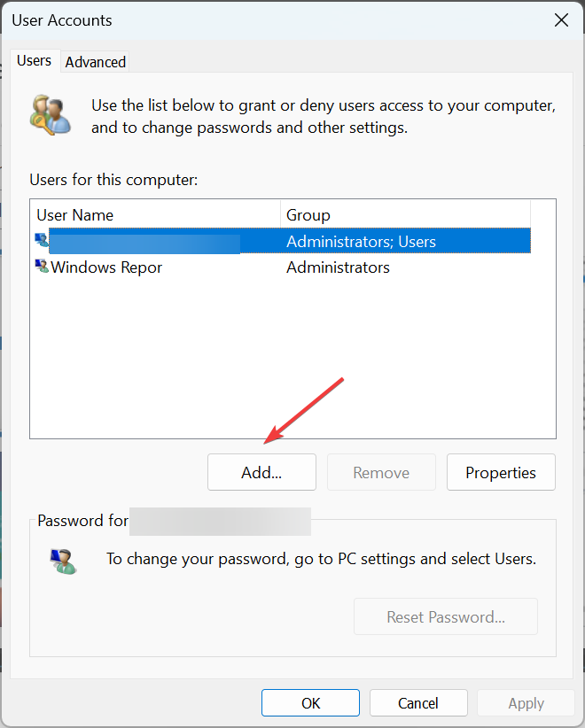
Task: Select the highlighted Administrators; Users row
Action: click(283, 241)
